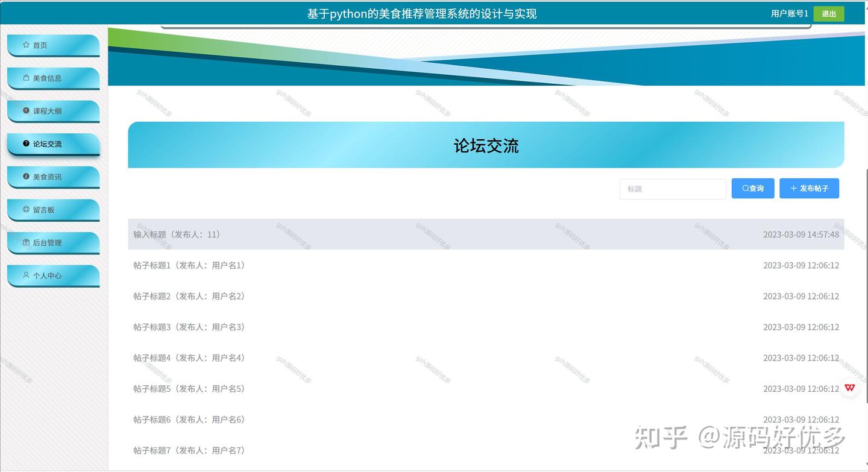
Task: Click the 标题 search input field
Action: [672, 189]
